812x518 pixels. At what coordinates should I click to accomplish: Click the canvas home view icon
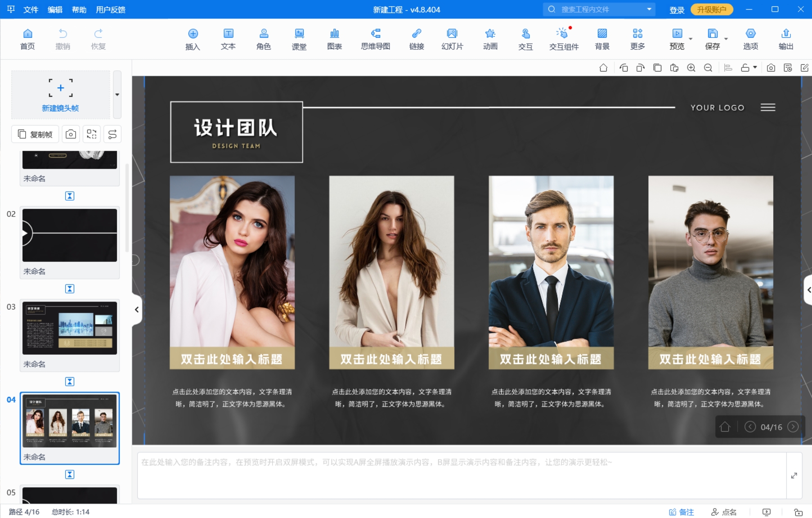pyautogui.click(x=603, y=68)
